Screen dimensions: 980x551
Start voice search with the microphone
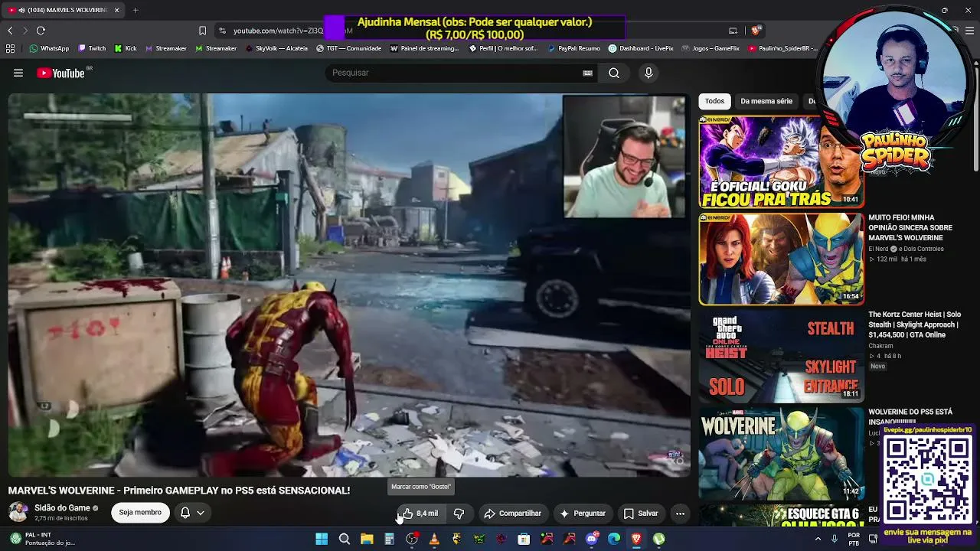click(x=648, y=73)
